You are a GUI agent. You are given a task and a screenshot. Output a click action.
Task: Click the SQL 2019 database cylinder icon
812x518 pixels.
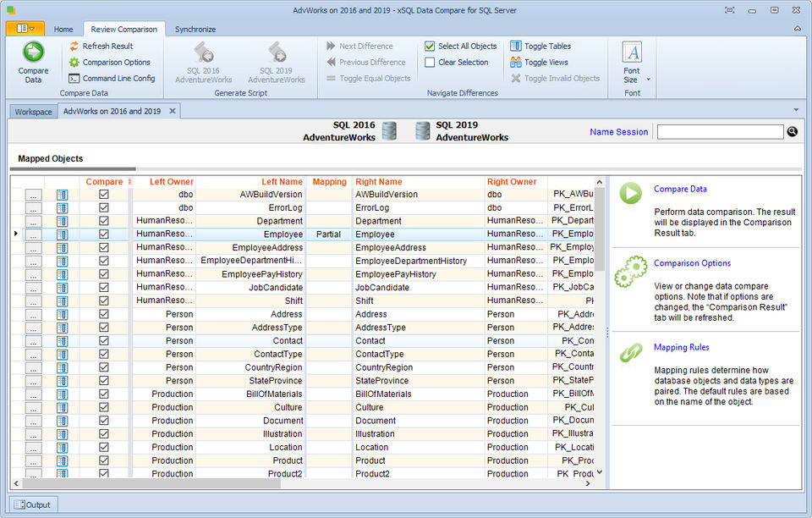(x=423, y=131)
